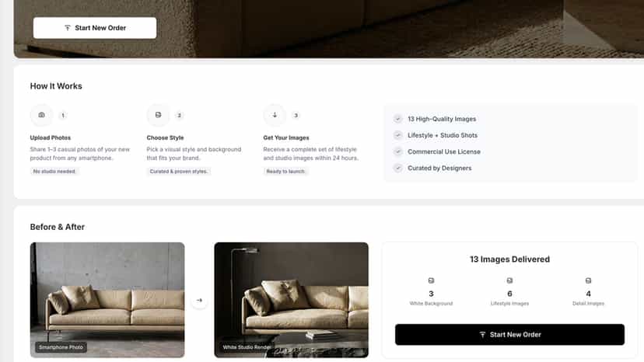The width and height of the screenshot is (644, 362).
Task: Open the Smartphone Photo sofa thumbnail
Action: click(107, 300)
